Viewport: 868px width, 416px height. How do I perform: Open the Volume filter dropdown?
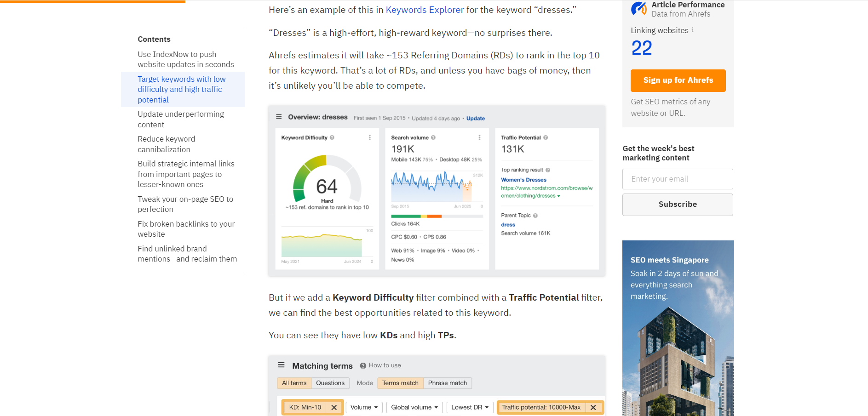point(364,407)
